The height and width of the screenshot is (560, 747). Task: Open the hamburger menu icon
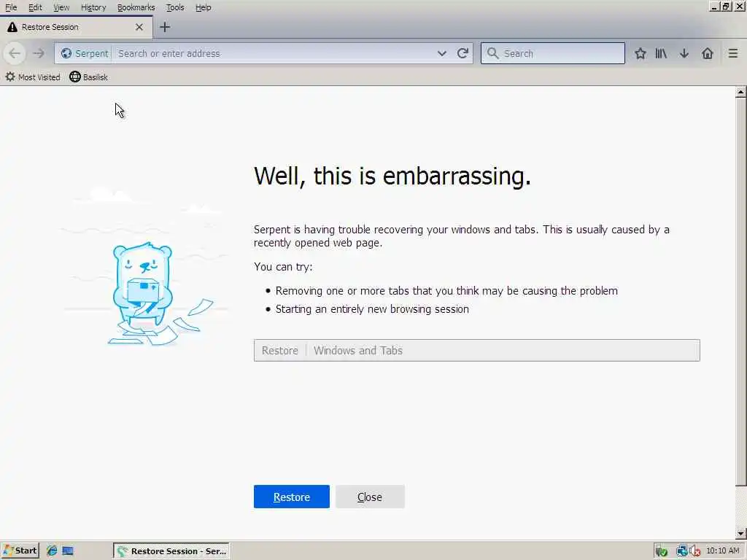(x=733, y=53)
